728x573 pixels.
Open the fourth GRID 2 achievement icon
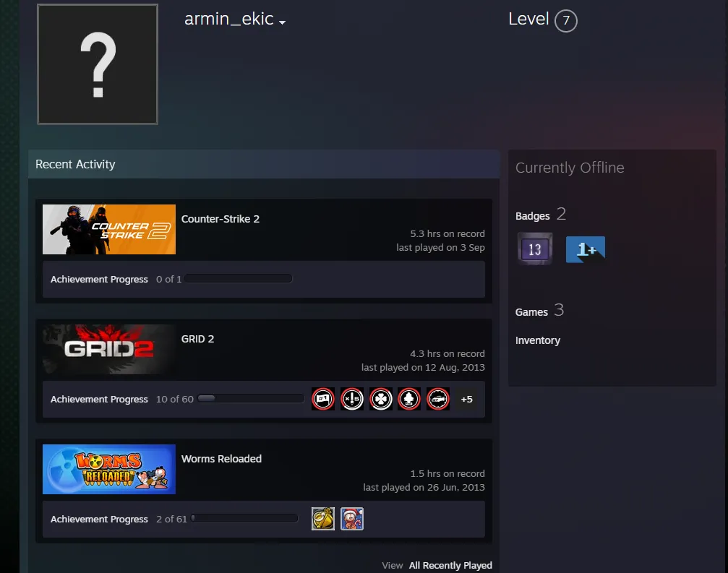(409, 399)
